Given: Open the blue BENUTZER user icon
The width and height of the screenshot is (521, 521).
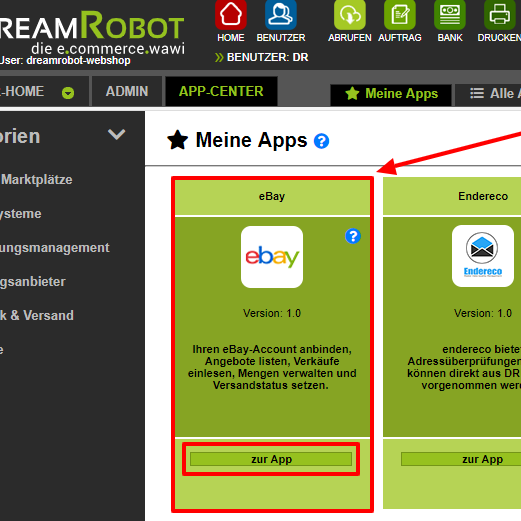Looking at the screenshot, I should point(281,14).
